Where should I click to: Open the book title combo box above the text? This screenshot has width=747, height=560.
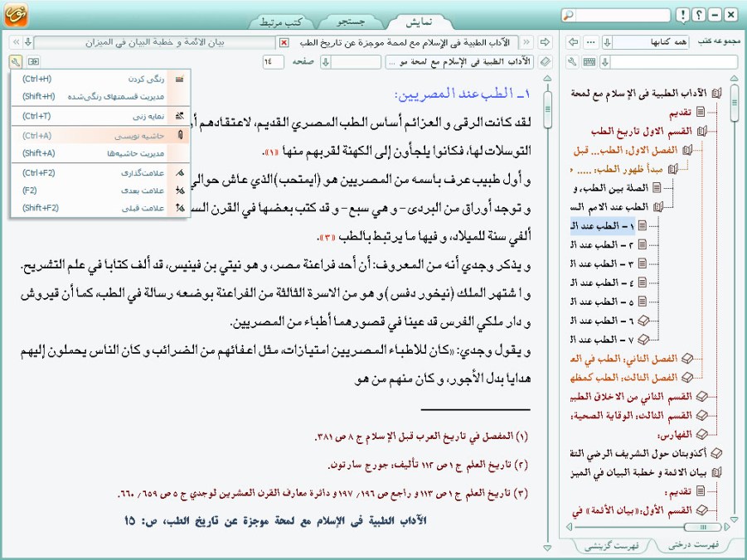[460, 62]
